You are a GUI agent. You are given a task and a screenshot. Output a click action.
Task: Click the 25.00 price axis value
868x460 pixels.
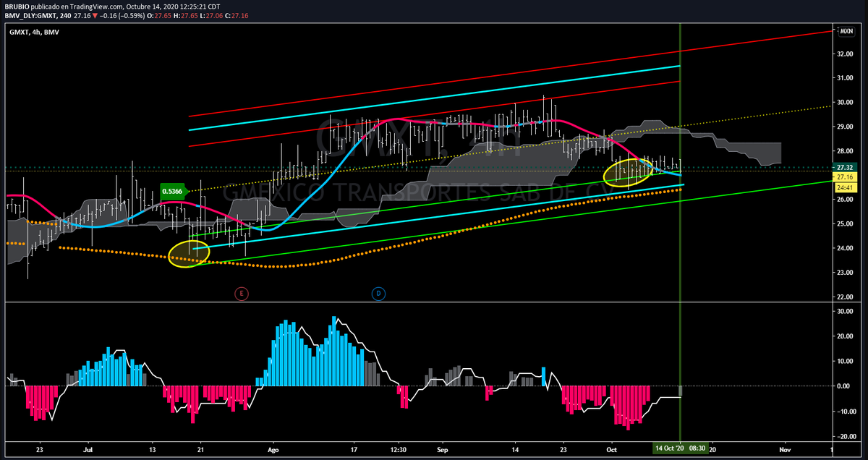(x=846, y=224)
